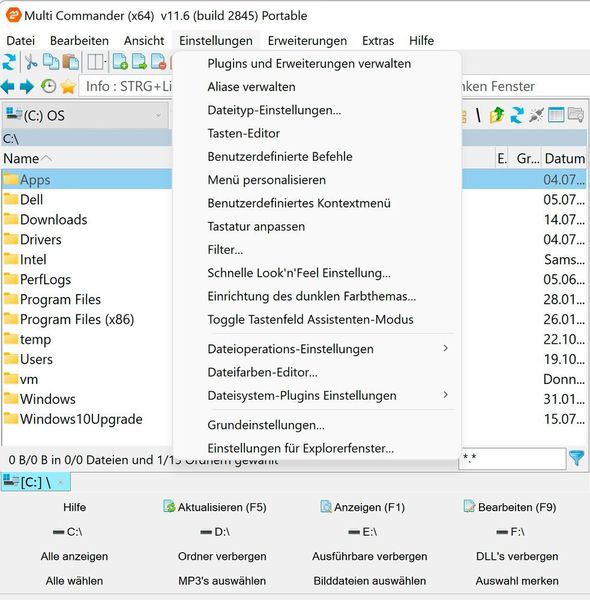
Task: Open the history clock icon
Action: click(x=48, y=86)
